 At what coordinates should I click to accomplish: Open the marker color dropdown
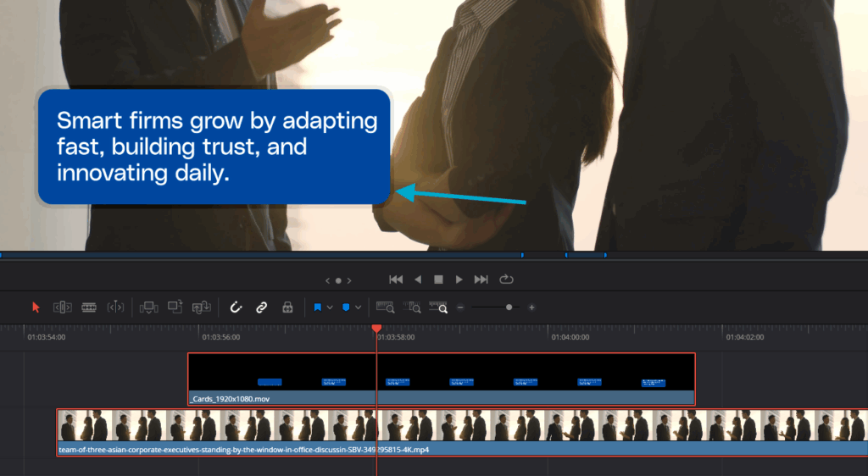coord(359,307)
